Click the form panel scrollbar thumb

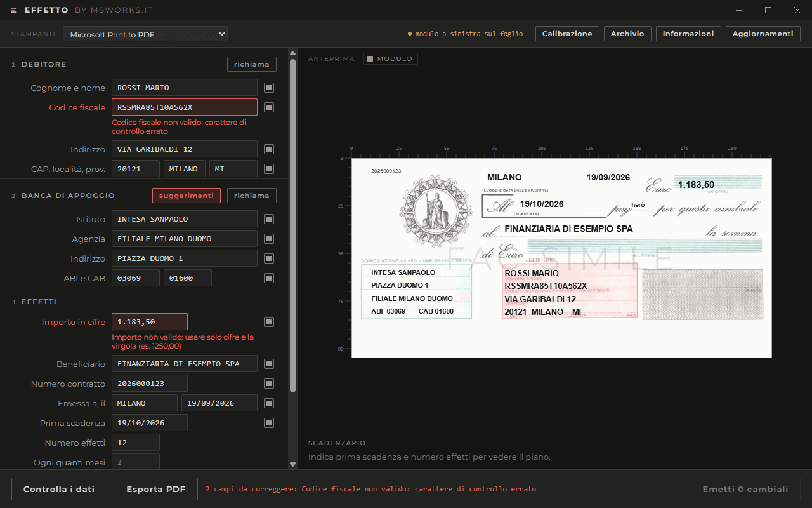coord(292,225)
